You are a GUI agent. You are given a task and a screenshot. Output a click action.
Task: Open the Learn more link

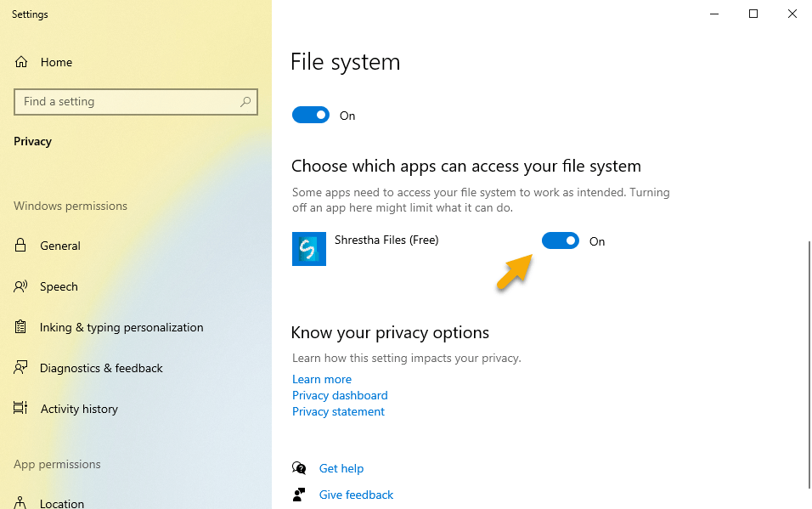pyautogui.click(x=321, y=379)
